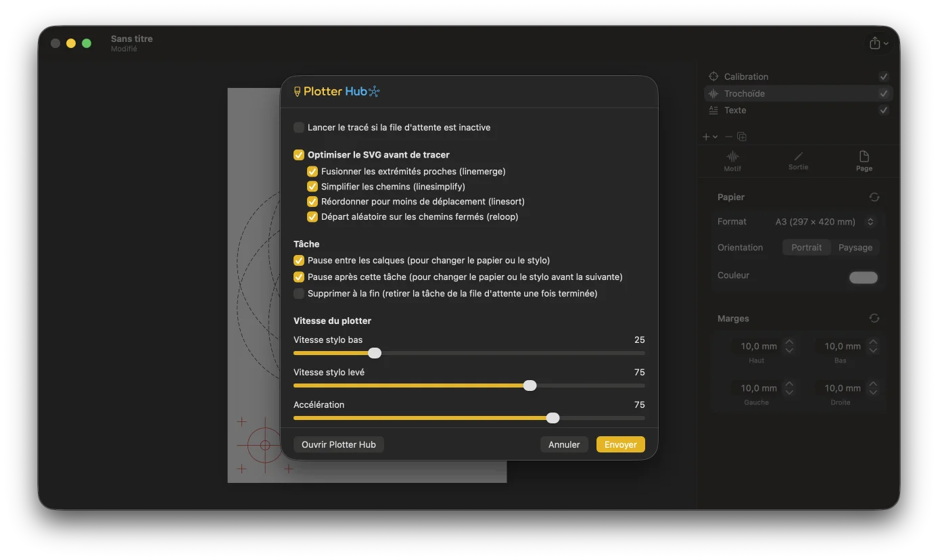Uncheck 'Optimiser le SVG avant de tracer'
This screenshot has height=560, width=938.
coord(299,155)
